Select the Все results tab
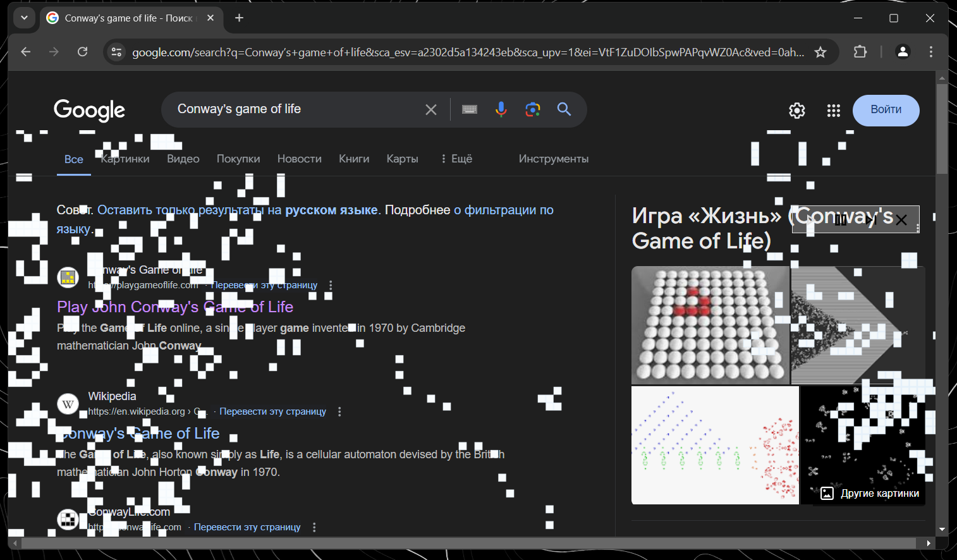This screenshot has width=957, height=560. (74, 159)
